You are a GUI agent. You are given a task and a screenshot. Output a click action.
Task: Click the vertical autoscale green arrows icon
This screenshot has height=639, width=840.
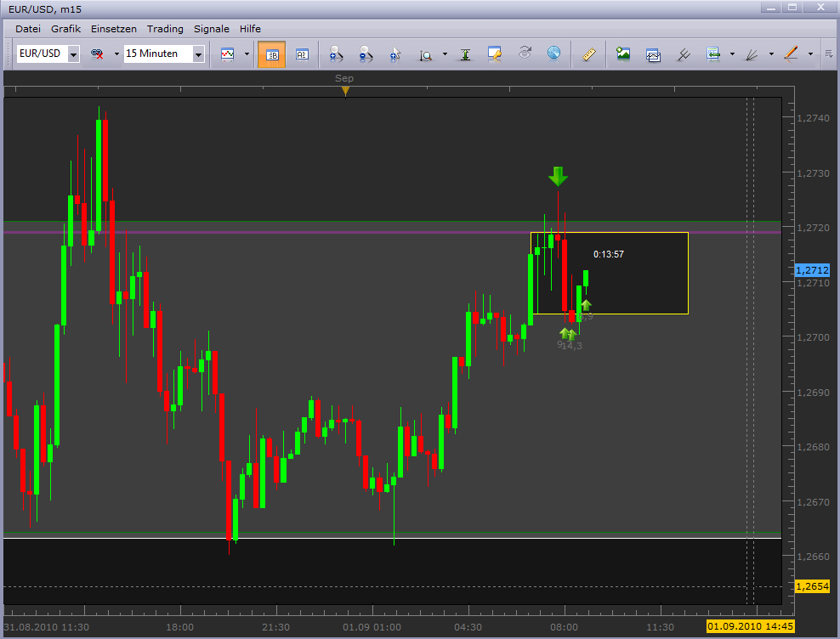pos(466,54)
